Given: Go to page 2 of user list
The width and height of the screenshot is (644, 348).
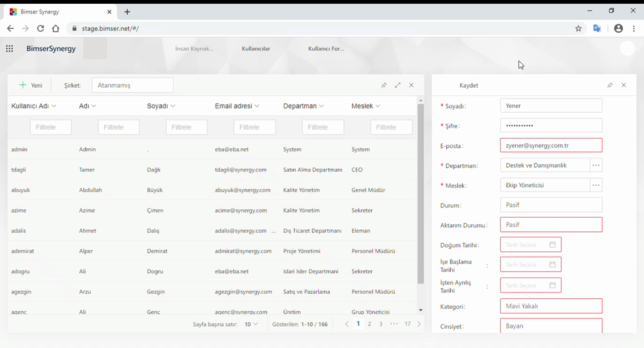Looking at the screenshot, I should click(x=369, y=324).
